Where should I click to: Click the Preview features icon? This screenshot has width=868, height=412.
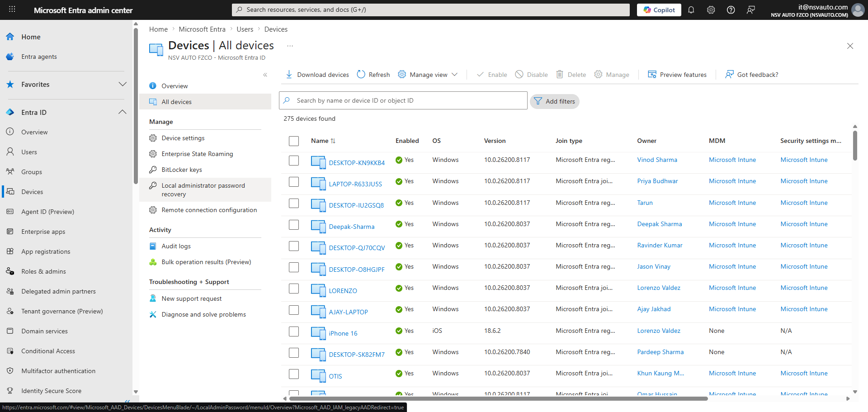point(652,75)
